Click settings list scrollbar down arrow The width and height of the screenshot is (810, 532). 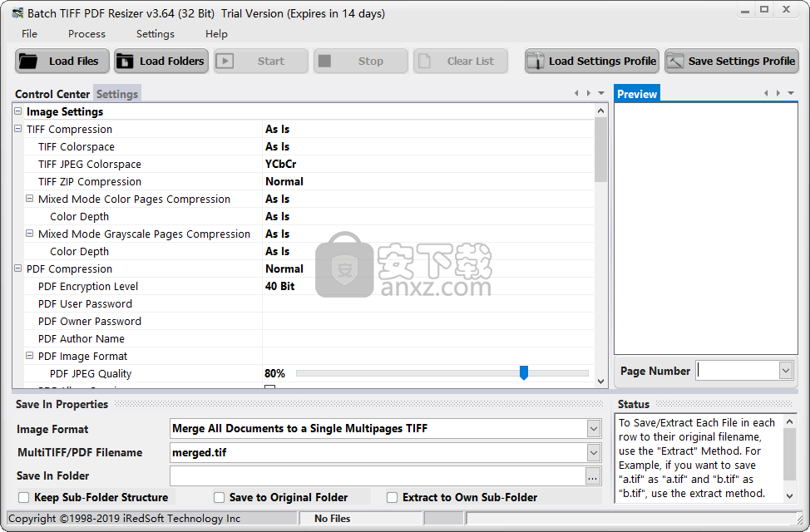pos(600,382)
